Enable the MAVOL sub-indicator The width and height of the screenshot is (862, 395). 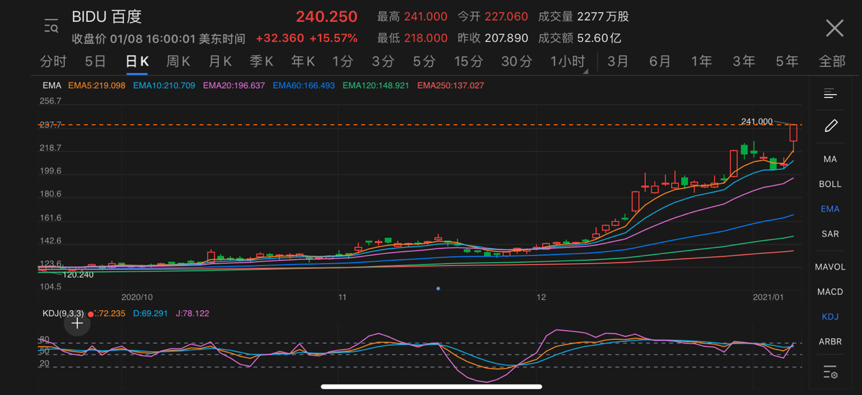click(830, 267)
